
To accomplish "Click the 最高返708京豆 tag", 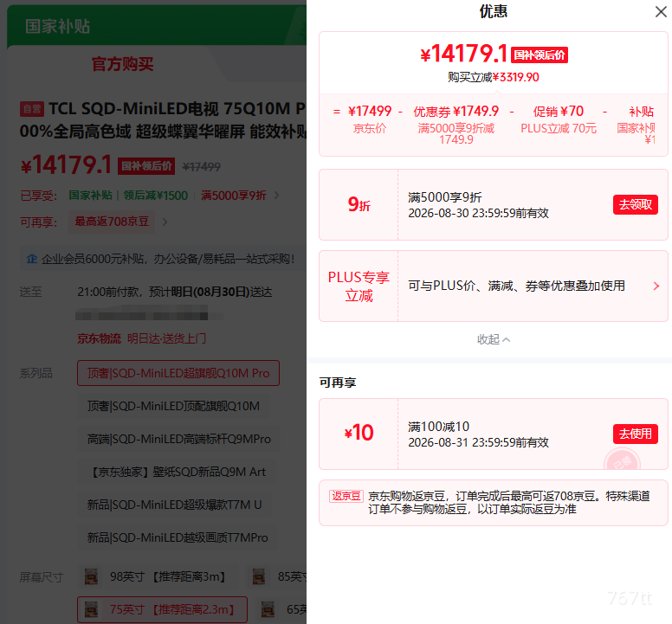I will 112,222.
